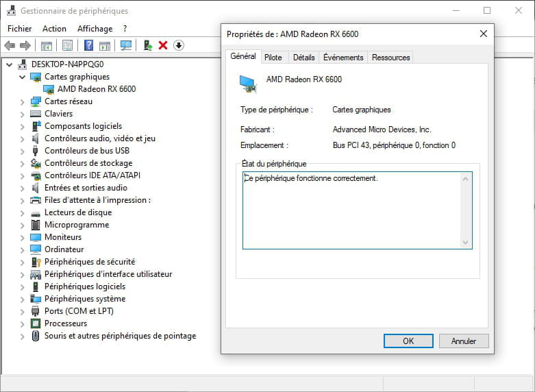The width and height of the screenshot is (535, 392).
Task: Open the Fichier menu
Action: pyautogui.click(x=19, y=29)
